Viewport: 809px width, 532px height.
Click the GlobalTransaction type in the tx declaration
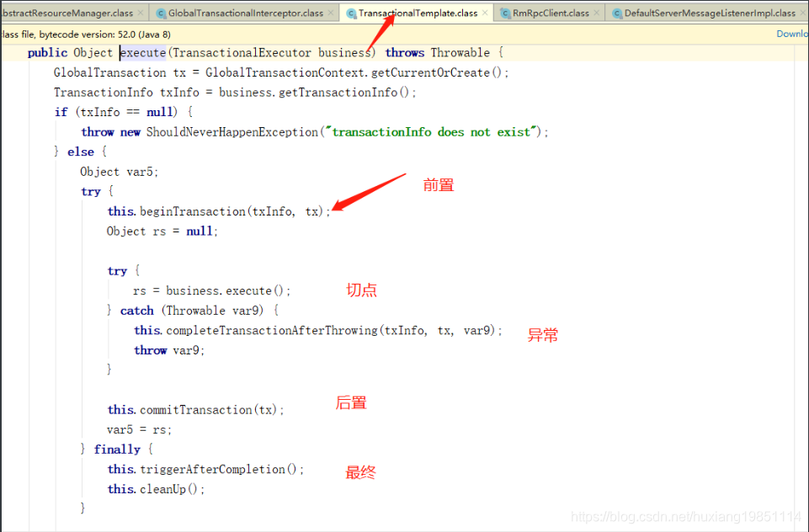click(x=110, y=72)
